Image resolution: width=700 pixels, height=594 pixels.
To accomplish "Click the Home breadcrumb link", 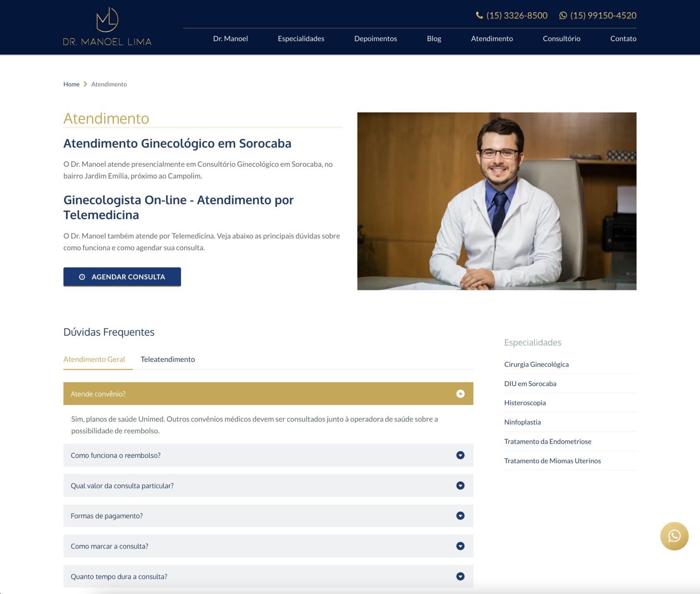I will 71,84.
